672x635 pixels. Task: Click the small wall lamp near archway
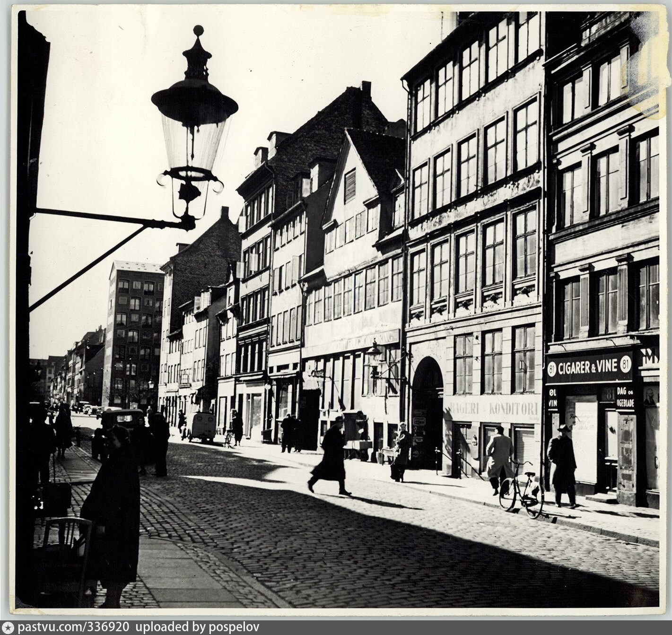pyautogui.click(x=374, y=356)
